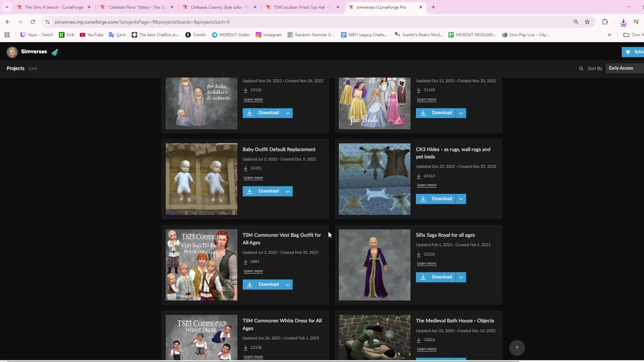Learn more about CK3 Hides

426,185
